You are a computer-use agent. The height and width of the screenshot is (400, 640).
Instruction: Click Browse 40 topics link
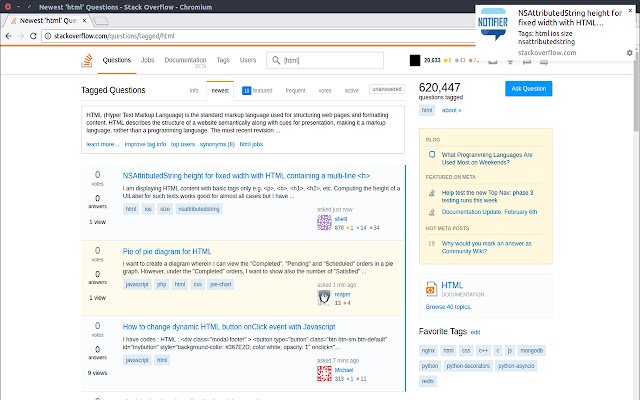[449, 307]
